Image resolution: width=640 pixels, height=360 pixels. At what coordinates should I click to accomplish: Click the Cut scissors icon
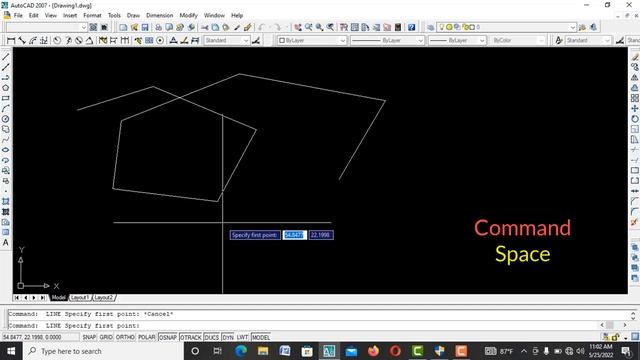coord(204,27)
